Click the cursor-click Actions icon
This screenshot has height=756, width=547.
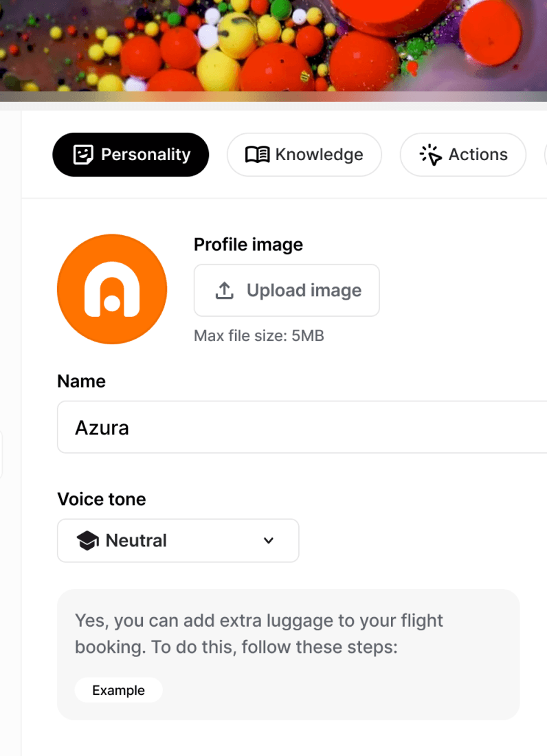click(431, 155)
